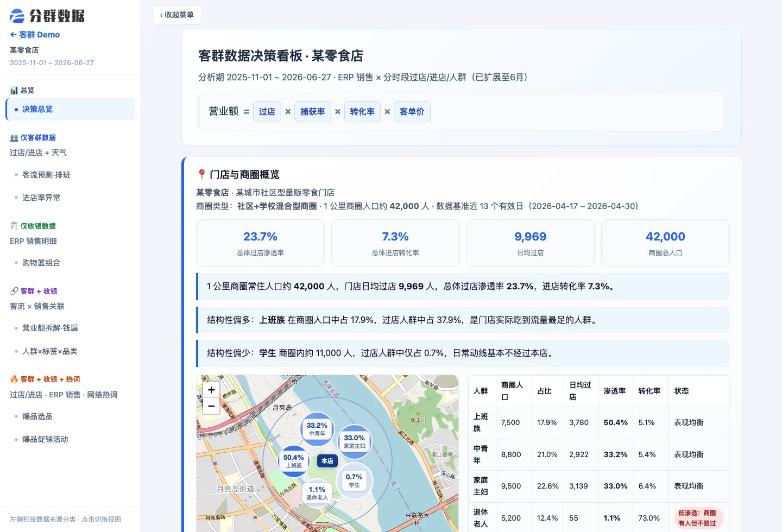The height and width of the screenshot is (532, 782).
Task: Click the 仅客群数据 people icon
Action: [x=14, y=138]
